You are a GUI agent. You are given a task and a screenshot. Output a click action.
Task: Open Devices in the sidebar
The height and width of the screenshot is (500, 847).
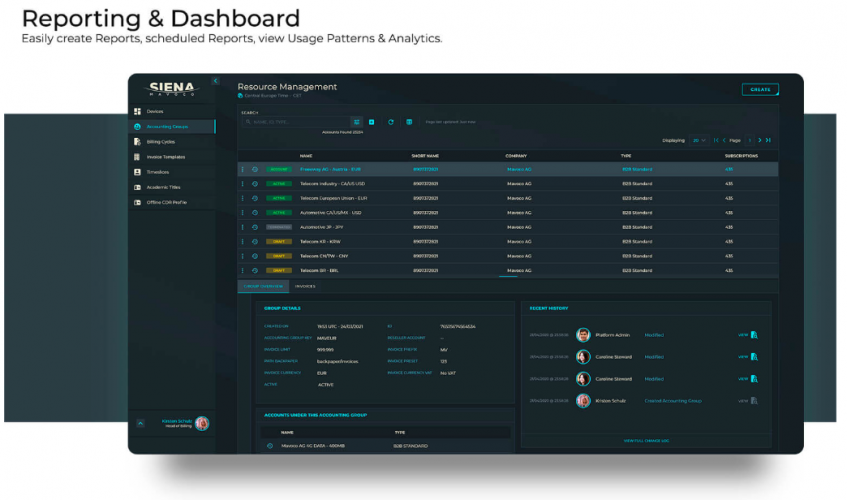click(x=154, y=111)
